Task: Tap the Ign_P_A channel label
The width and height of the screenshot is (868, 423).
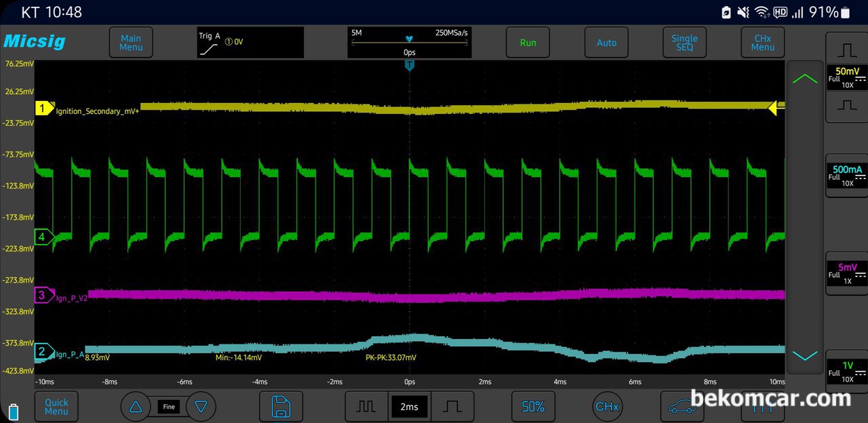Action: click(x=70, y=354)
